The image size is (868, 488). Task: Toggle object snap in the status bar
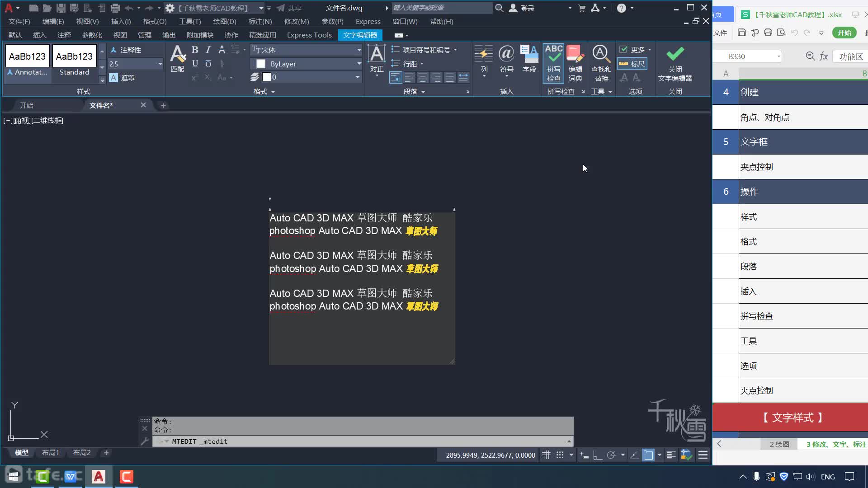(x=648, y=455)
